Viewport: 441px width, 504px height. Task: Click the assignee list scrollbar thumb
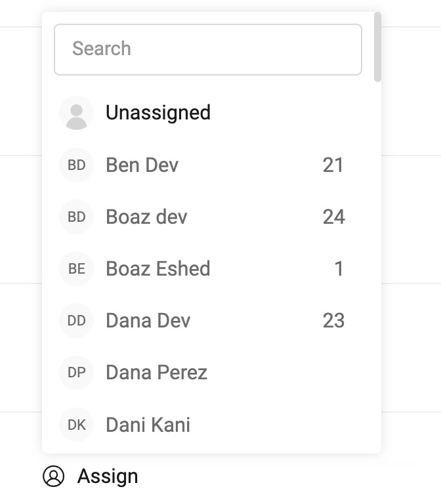[x=378, y=47]
